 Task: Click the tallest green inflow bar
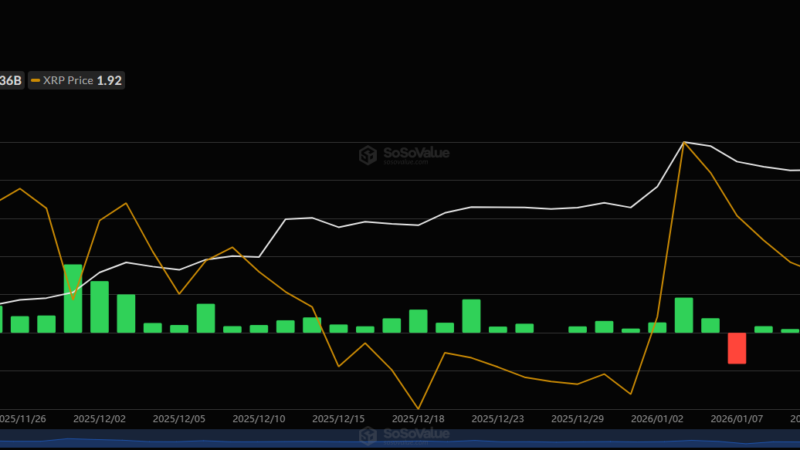pos(73,298)
